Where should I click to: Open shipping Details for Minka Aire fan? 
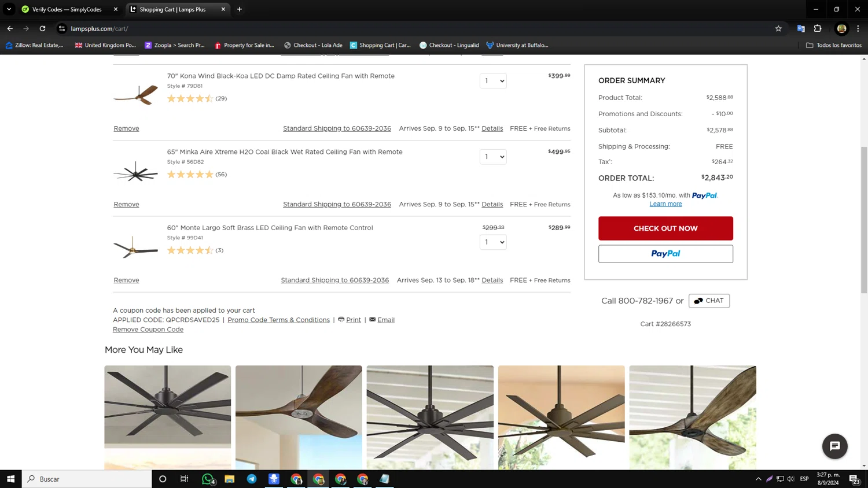point(492,204)
